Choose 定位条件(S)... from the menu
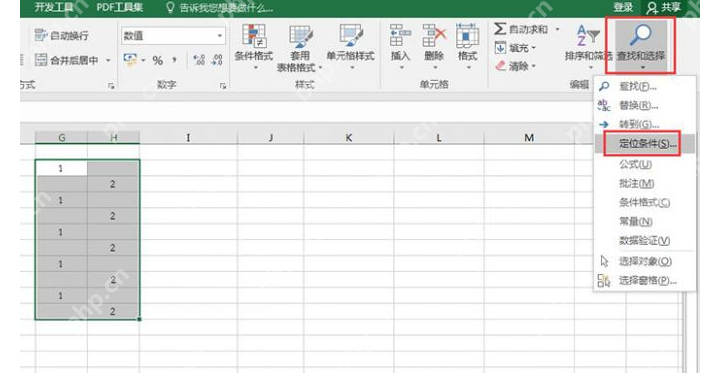This screenshot has height=373, width=720. point(645,144)
